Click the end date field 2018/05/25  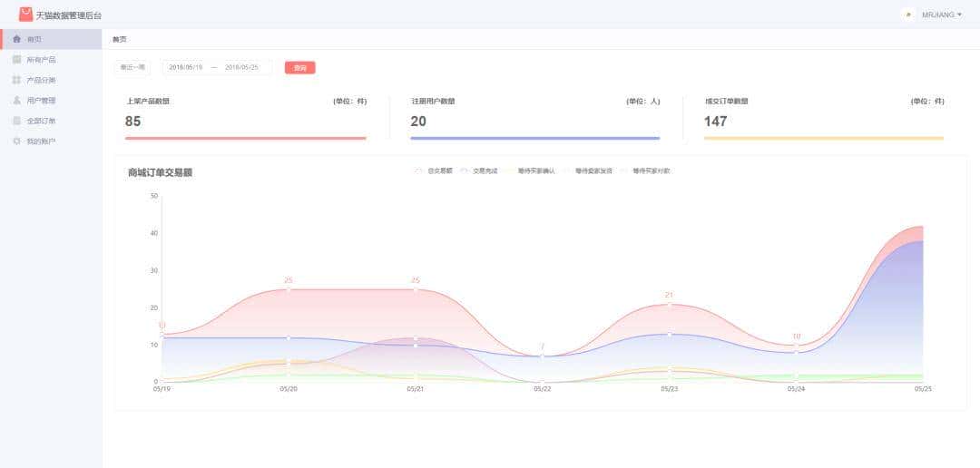[241, 67]
